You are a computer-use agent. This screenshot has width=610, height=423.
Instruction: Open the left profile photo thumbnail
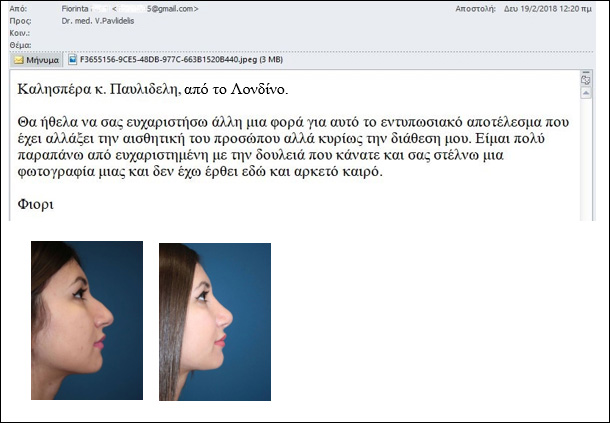pos(87,320)
